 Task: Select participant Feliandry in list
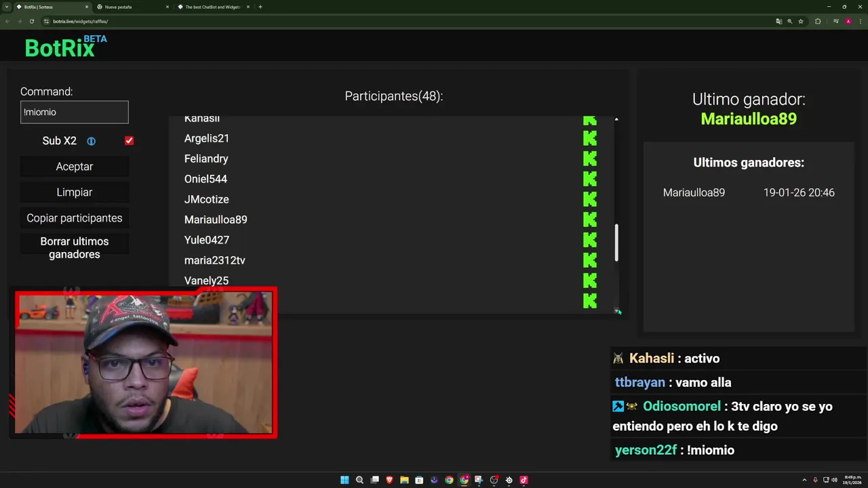coord(206,159)
